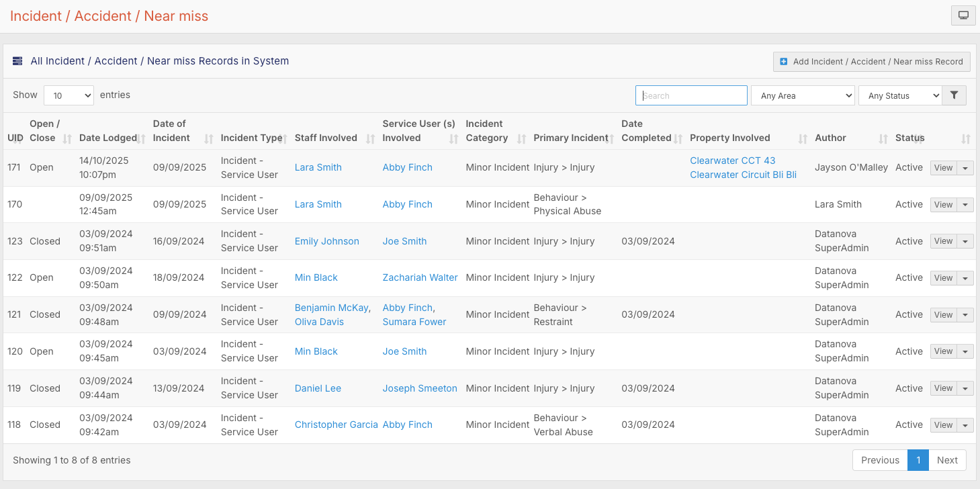Open the Any Area filter dropdown

tap(803, 95)
